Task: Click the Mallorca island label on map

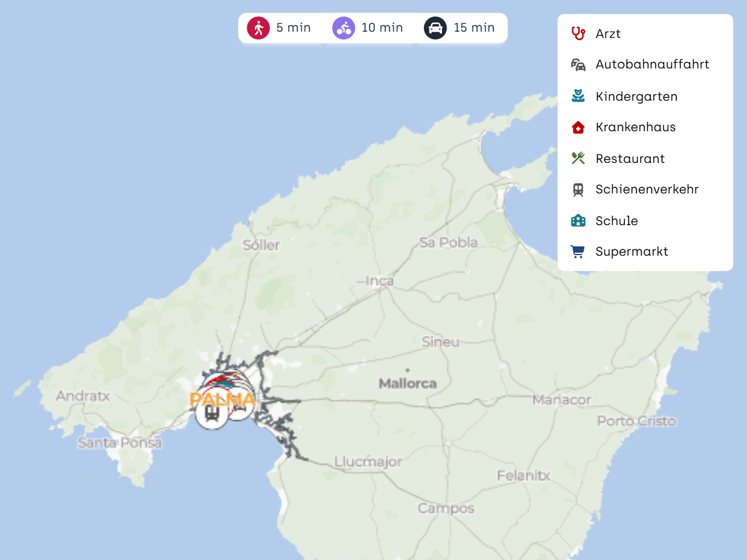Action: click(407, 384)
